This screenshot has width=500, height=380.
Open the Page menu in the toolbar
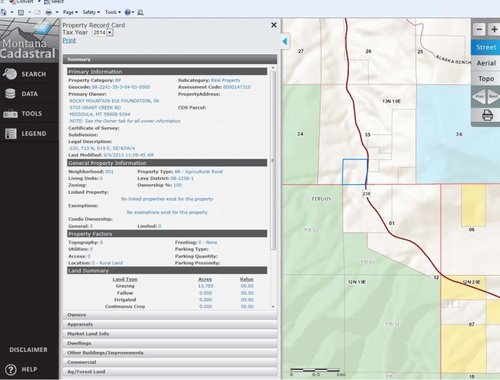click(70, 12)
